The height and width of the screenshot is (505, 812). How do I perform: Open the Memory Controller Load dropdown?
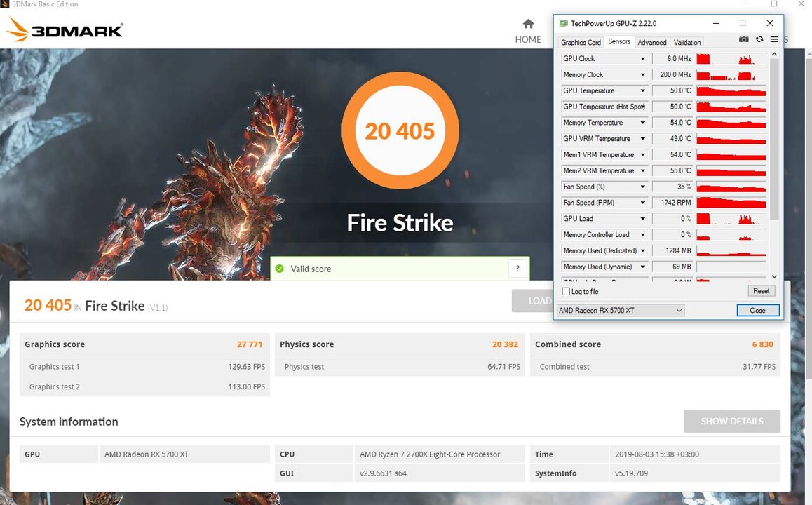pos(643,235)
